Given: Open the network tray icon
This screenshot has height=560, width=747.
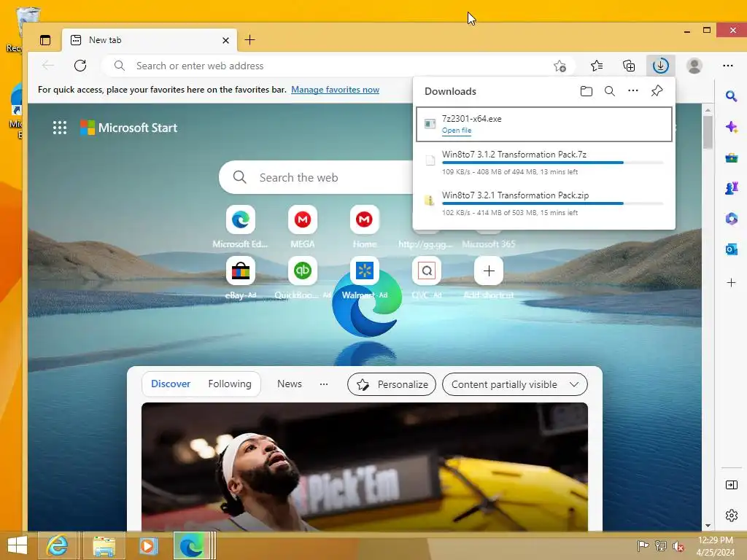Looking at the screenshot, I should tap(660, 545).
